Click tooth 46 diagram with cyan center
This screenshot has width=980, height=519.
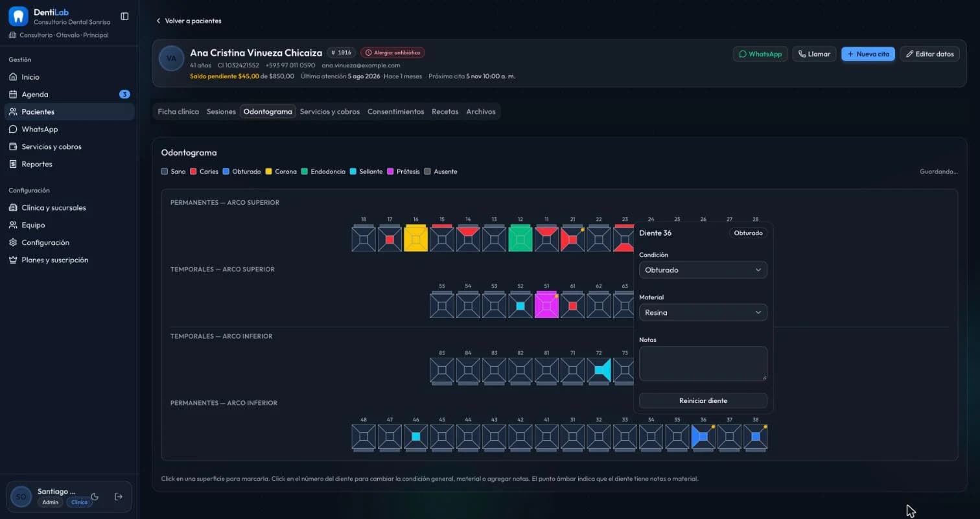(x=415, y=437)
